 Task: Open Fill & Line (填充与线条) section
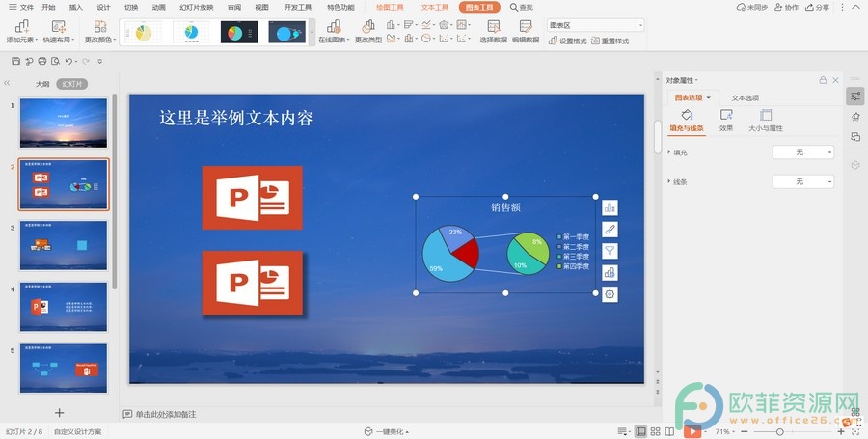pos(687,121)
